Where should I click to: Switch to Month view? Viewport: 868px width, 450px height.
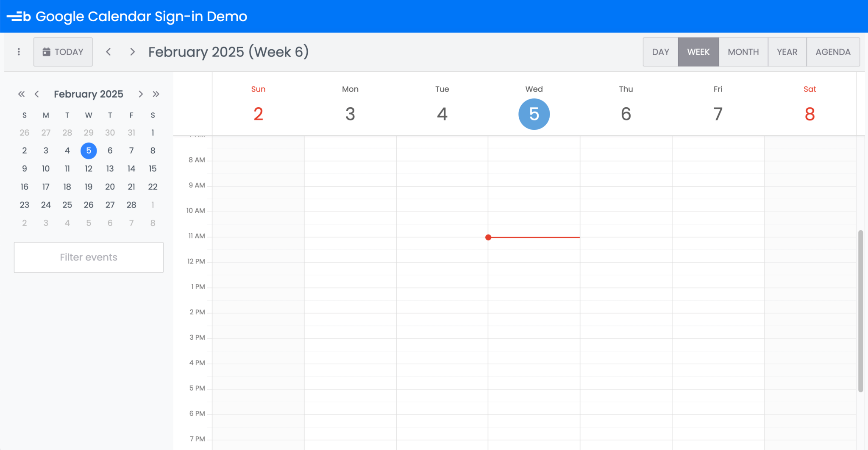743,52
